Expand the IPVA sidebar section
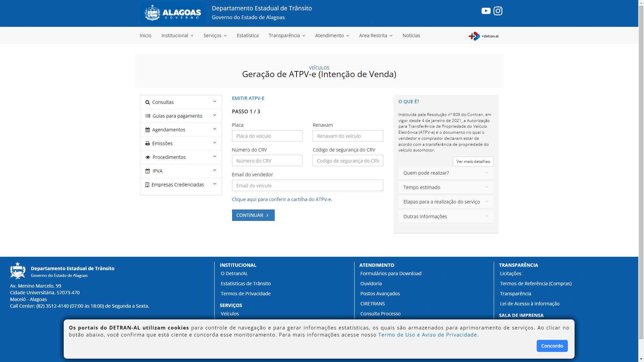 181,171
